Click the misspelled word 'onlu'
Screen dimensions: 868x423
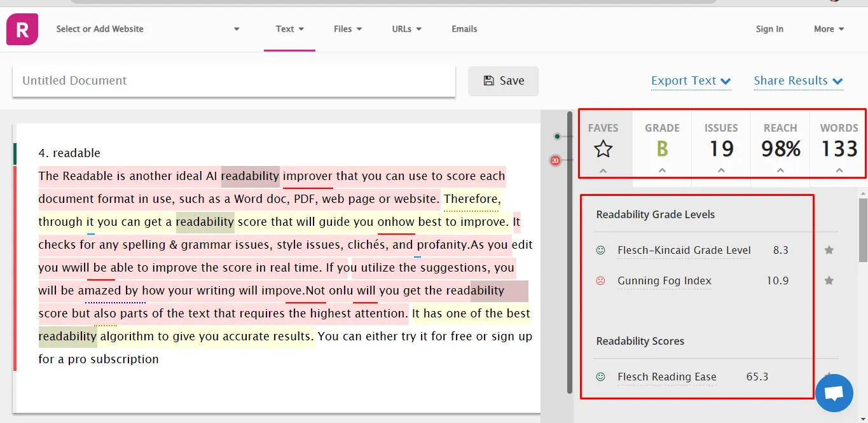[341, 291]
